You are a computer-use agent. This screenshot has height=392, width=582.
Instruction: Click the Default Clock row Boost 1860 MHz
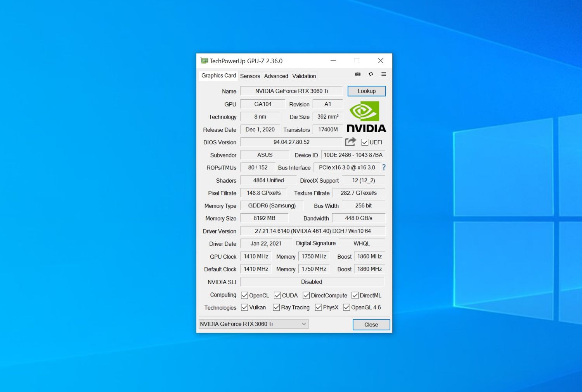[369, 269]
